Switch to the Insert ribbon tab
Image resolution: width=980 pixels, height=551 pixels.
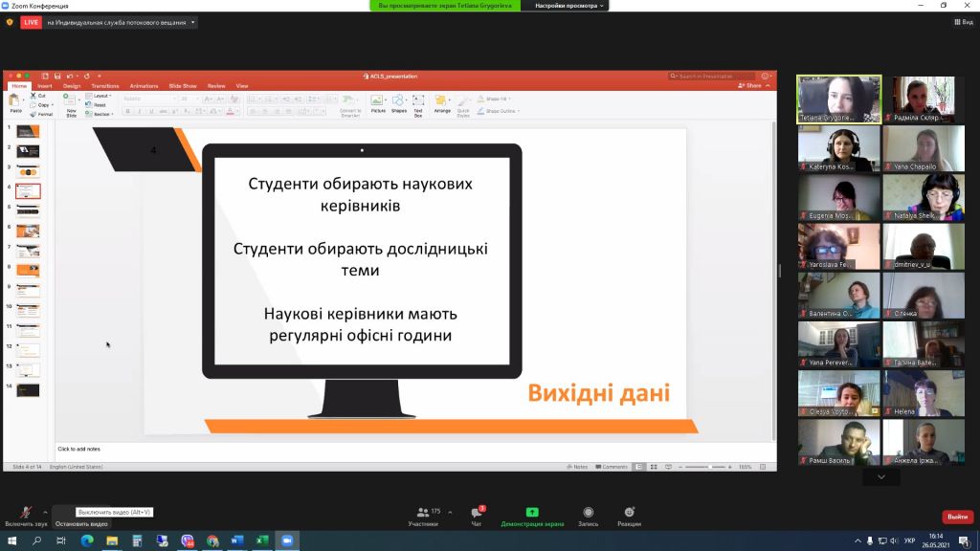(44, 86)
